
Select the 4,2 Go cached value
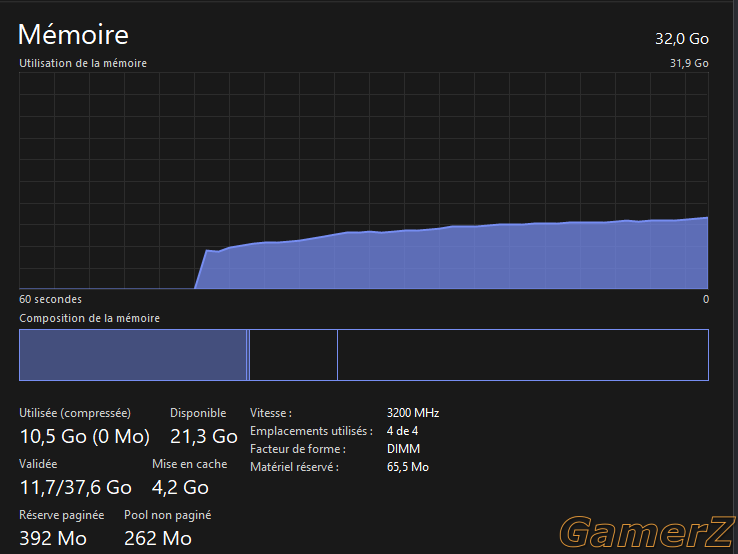(x=180, y=487)
